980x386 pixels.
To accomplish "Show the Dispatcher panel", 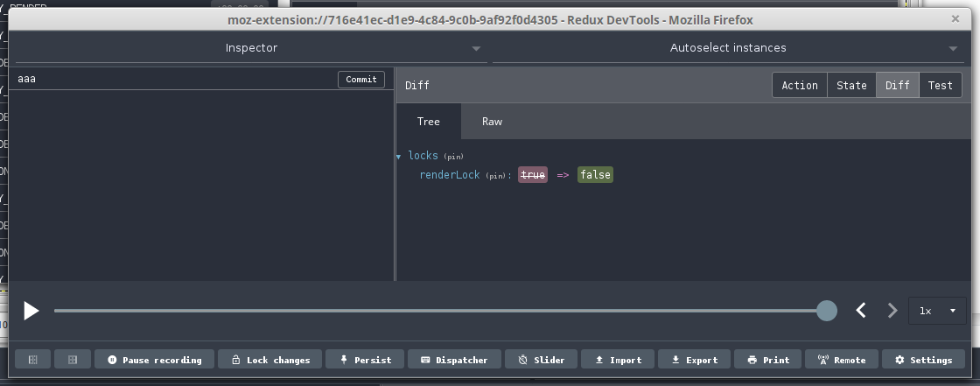I will (454, 360).
